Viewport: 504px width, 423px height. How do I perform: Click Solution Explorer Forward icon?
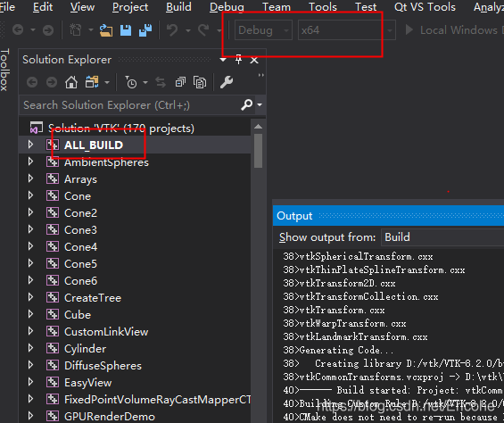pos(52,82)
